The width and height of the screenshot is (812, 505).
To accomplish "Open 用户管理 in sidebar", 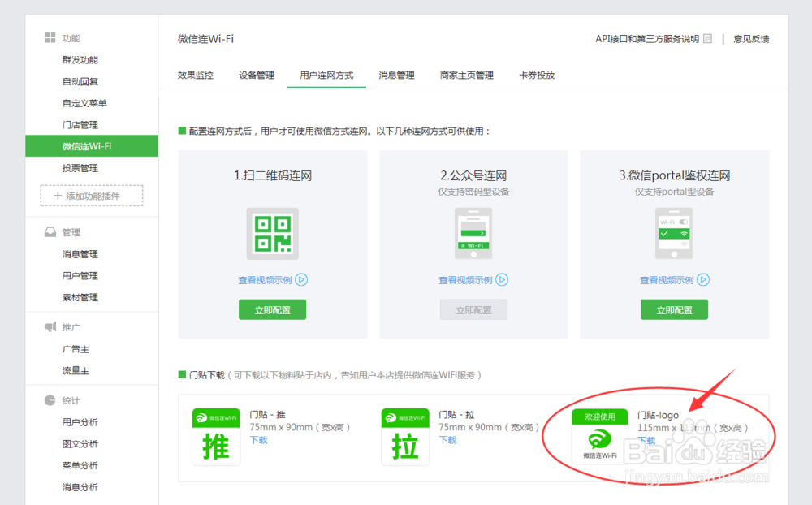I will 80,276.
